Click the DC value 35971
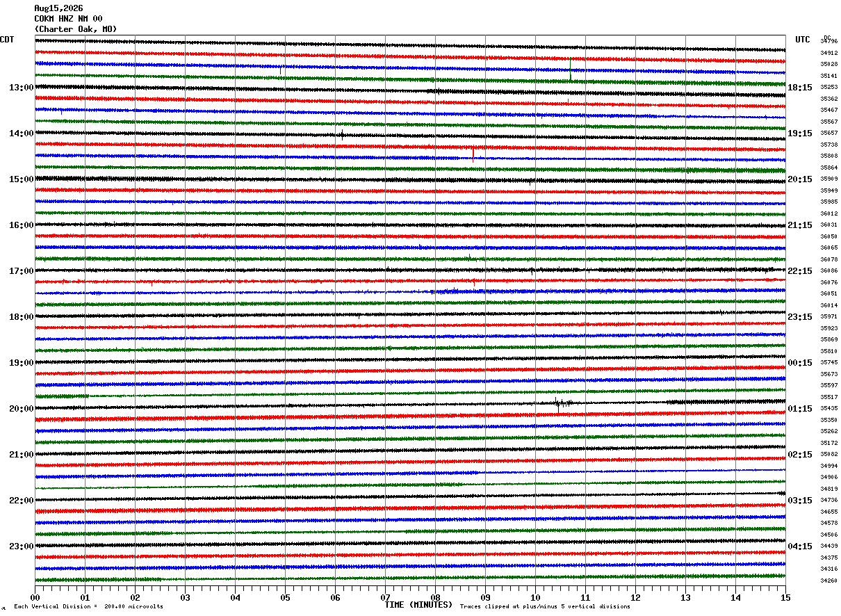Image resolution: width=841 pixels, height=616 pixels. pyautogui.click(x=828, y=317)
